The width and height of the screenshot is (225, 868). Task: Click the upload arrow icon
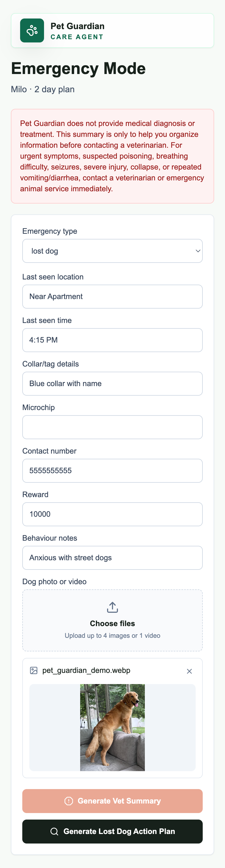[x=112, y=608]
